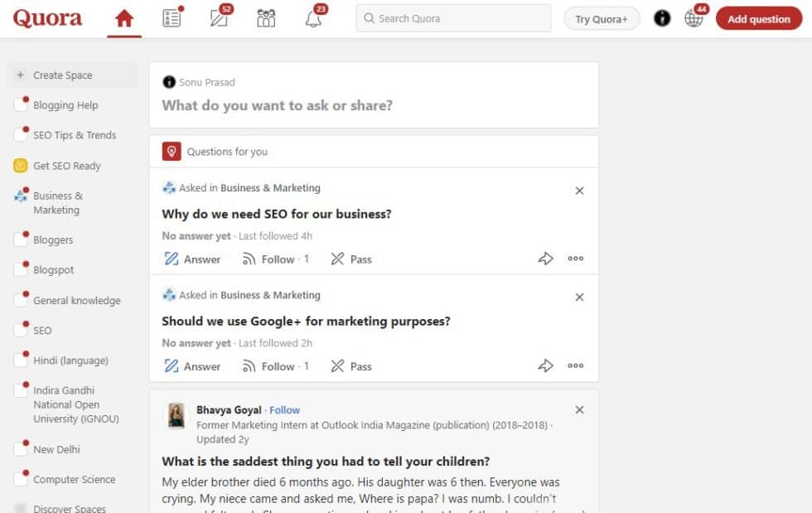Screen dimensions: 812x513
Task: Open more options for the Google+ question
Action: (575, 365)
